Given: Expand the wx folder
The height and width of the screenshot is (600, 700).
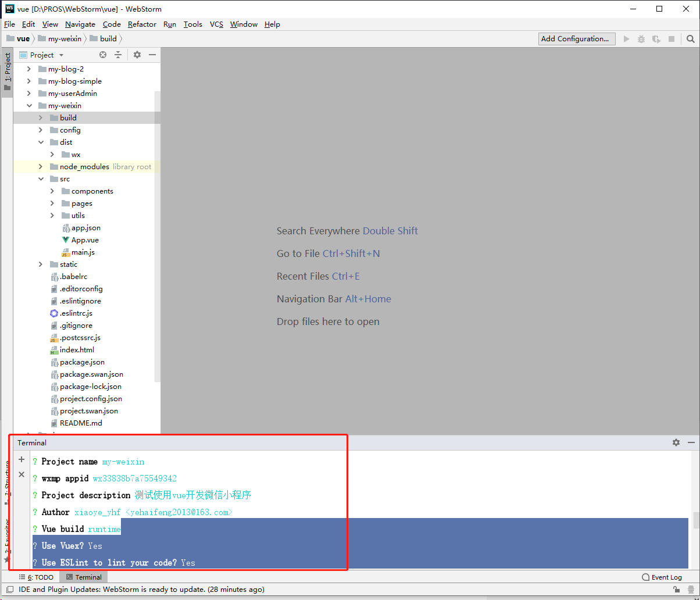Looking at the screenshot, I should click(52, 154).
